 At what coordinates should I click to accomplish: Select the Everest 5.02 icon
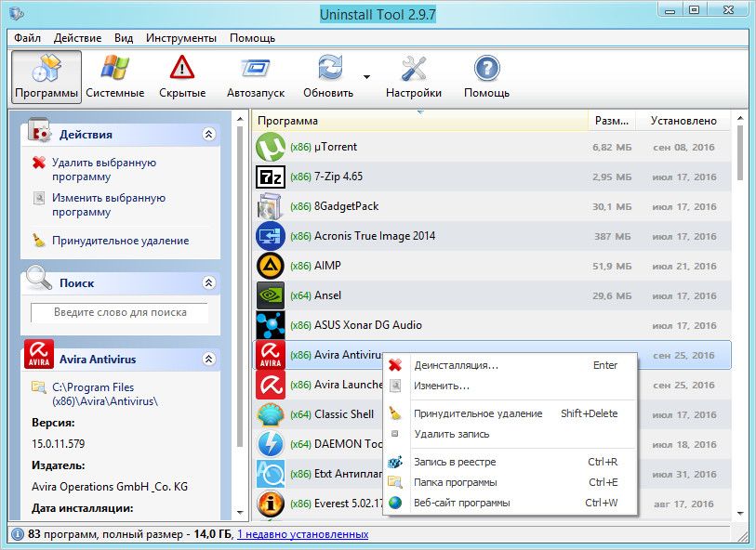point(270,504)
